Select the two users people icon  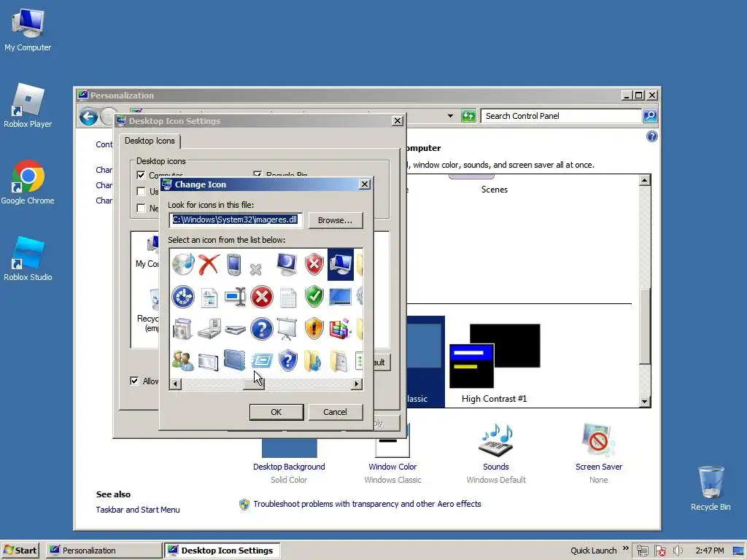coord(183,361)
